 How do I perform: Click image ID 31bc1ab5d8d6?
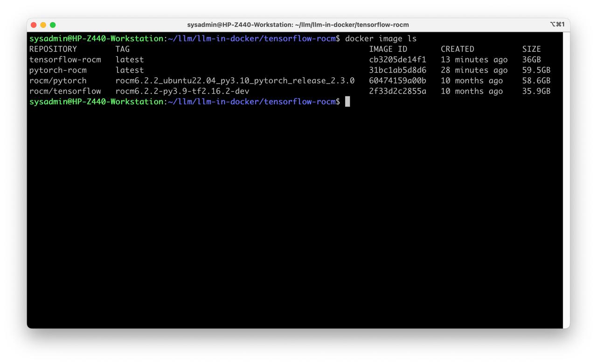[x=398, y=70]
